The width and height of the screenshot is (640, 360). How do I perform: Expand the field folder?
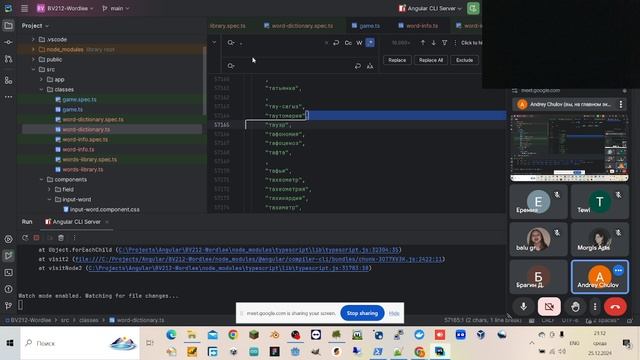coord(49,189)
